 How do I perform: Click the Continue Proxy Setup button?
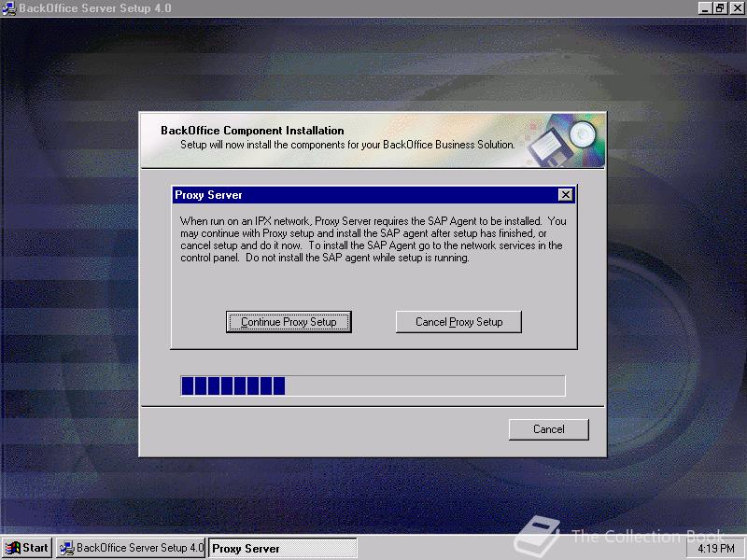tap(289, 322)
